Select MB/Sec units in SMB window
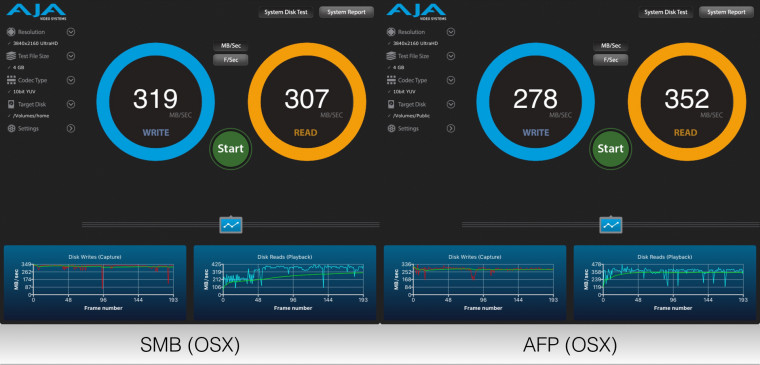Viewport: 760px width, 365px height. click(x=231, y=46)
